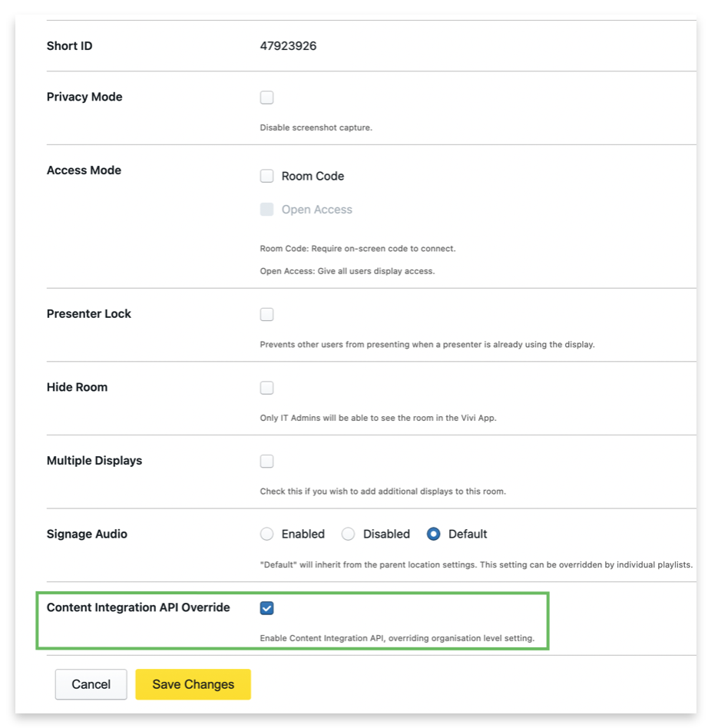The width and height of the screenshot is (708, 728).
Task: Check the Hide Room box
Action: pyautogui.click(x=266, y=388)
